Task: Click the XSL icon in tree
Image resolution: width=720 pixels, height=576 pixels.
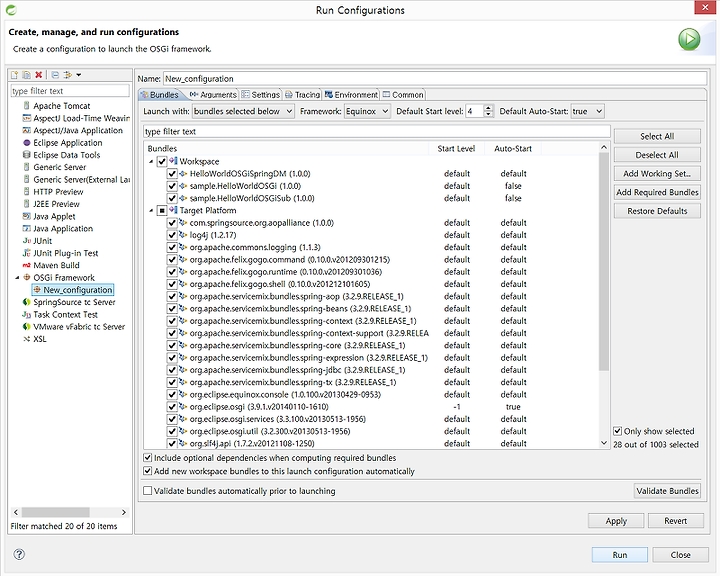Action: [27, 339]
